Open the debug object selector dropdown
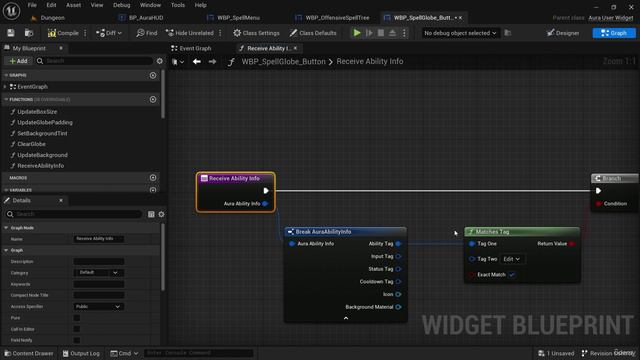640x360 pixels. click(460, 33)
